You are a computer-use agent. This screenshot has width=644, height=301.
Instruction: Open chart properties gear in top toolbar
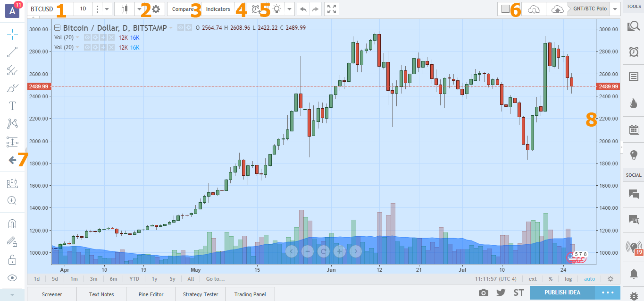(x=156, y=9)
